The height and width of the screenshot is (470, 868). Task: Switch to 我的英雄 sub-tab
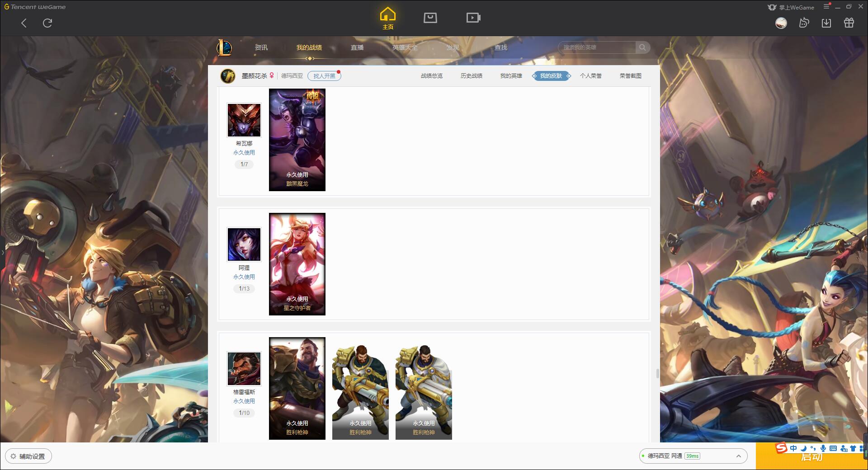point(511,76)
